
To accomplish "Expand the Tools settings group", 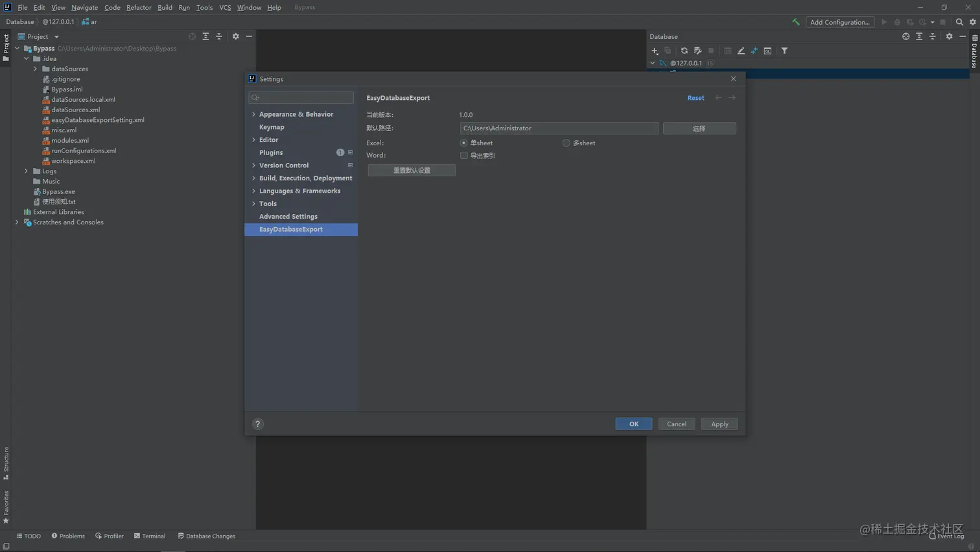I will [x=253, y=204].
